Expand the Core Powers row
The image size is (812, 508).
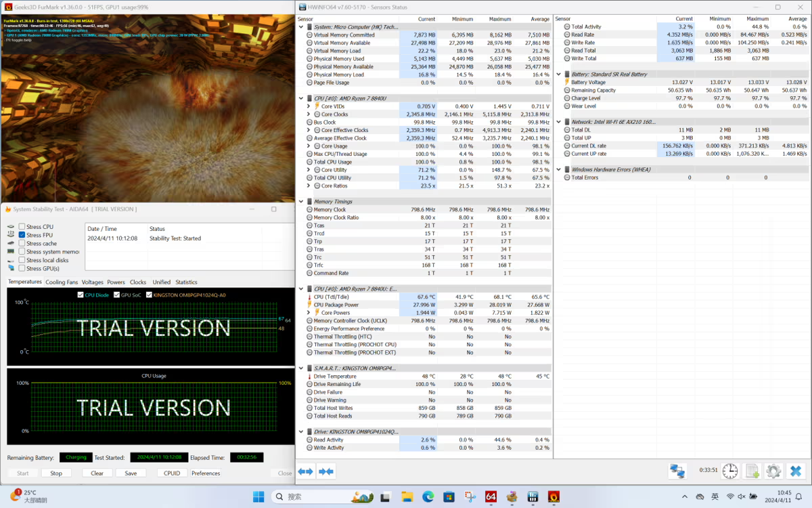[x=309, y=313]
